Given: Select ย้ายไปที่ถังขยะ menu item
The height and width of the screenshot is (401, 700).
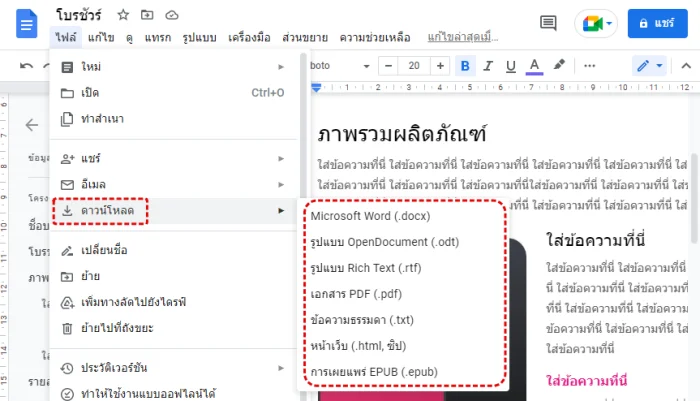Looking at the screenshot, I should (x=173, y=328).
